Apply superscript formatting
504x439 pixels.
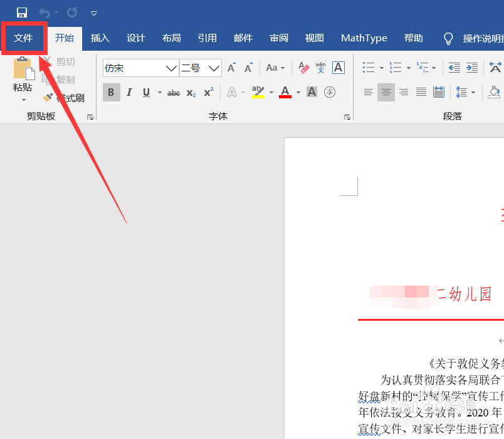[x=207, y=92]
